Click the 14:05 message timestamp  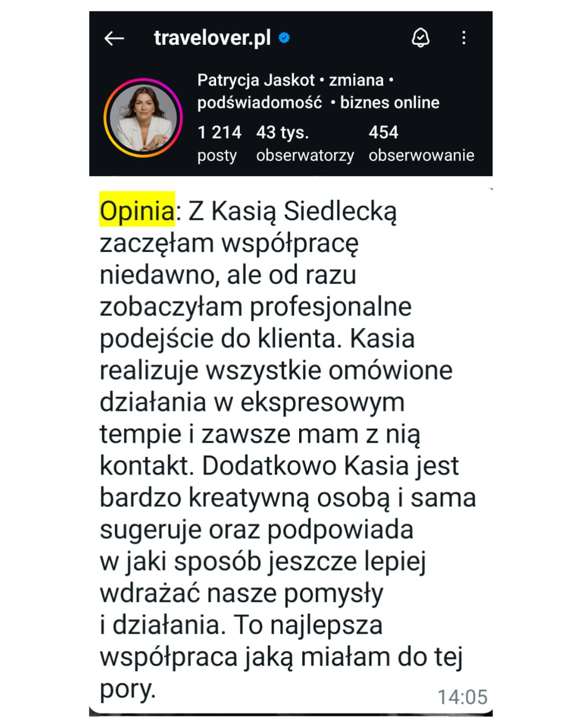click(x=462, y=697)
